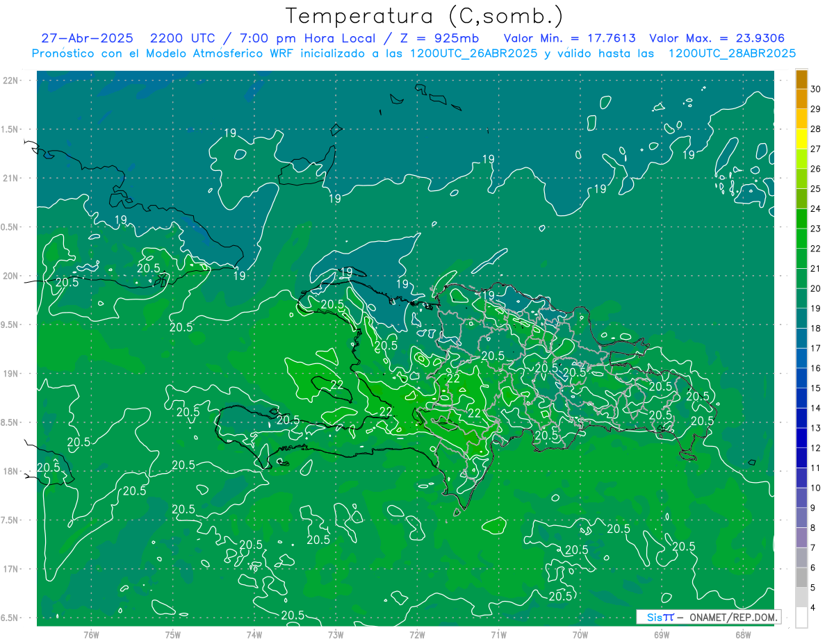Click "1200UTC_26ABR2025" initialization time
The image size is (834, 644).
click(471, 53)
